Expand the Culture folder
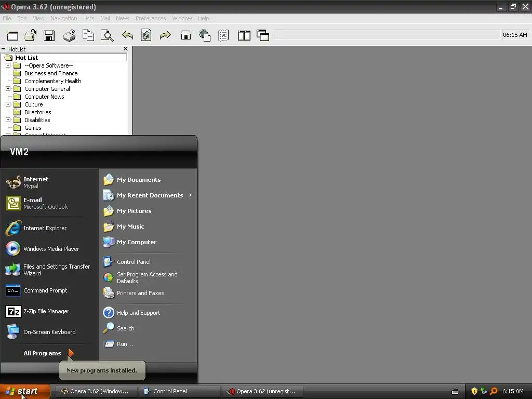This screenshot has width=532, height=399. [8, 104]
